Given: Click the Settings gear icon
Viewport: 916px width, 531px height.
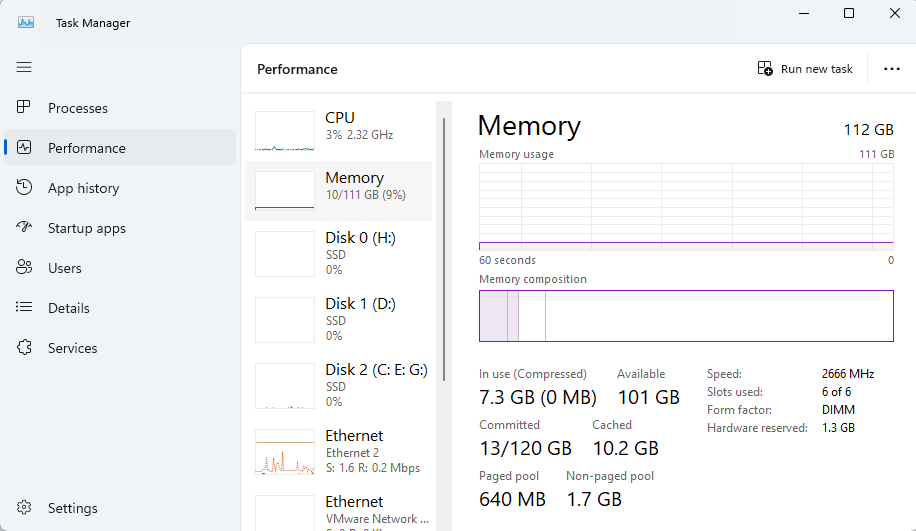Looking at the screenshot, I should tap(24, 508).
